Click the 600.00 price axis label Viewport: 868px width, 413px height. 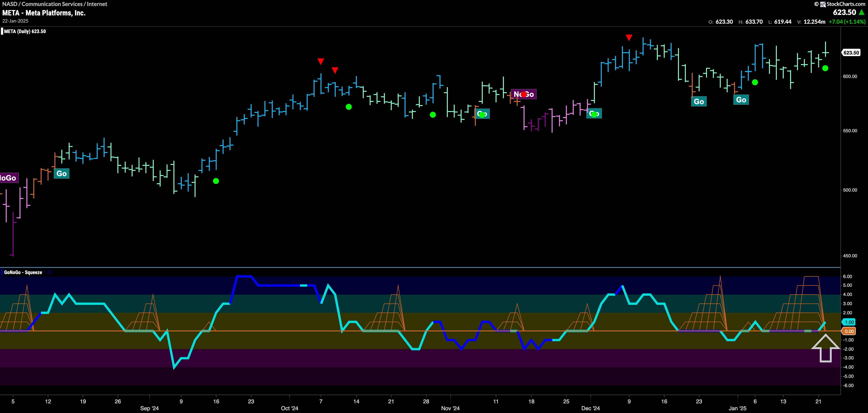tap(850, 77)
